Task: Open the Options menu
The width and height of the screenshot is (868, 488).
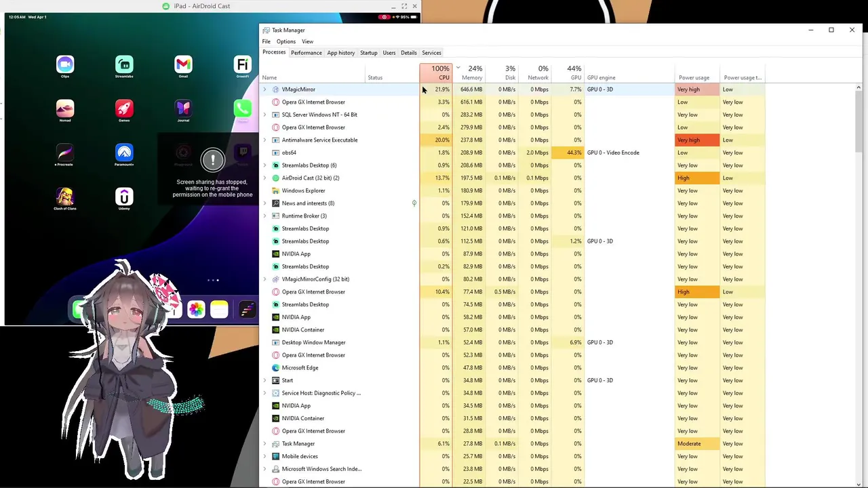Action: point(286,41)
